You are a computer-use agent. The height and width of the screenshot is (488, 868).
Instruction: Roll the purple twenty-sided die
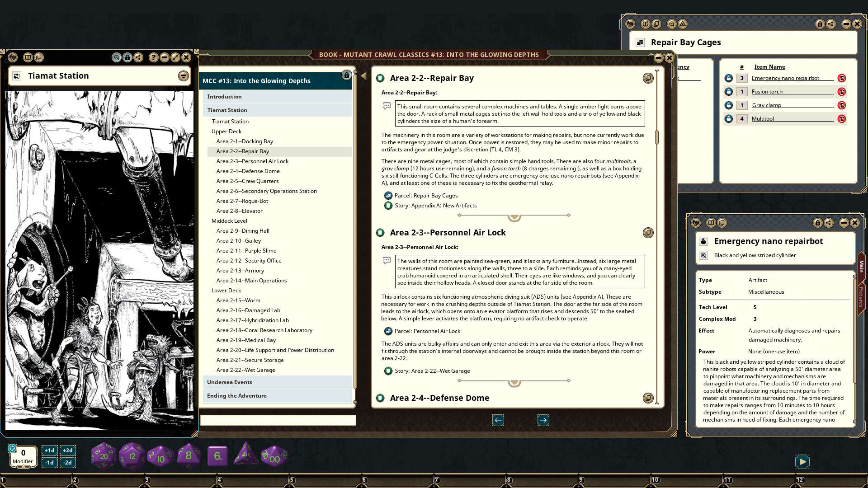coord(103,455)
